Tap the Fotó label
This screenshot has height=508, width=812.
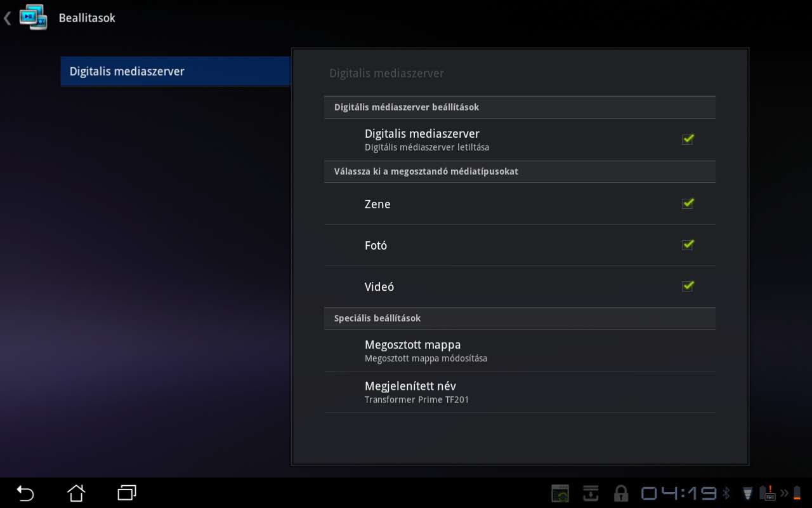(376, 246)
